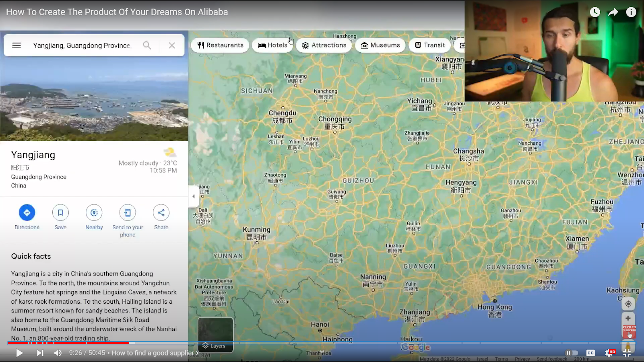Seek along the video progress bar
Image resolution: width=644 pixels, height=362 pixels.
(x=322, y=343)
